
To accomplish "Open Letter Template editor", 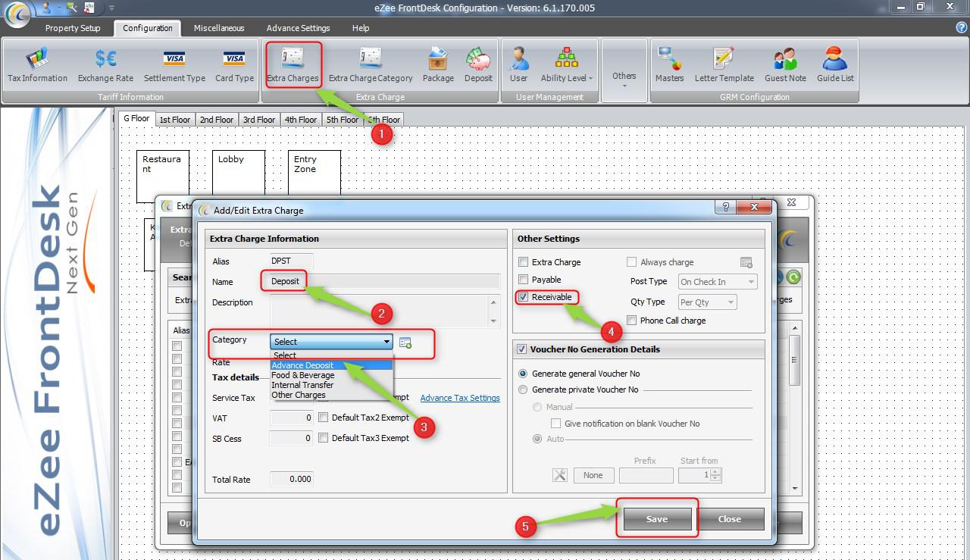I will pos(724,66).
